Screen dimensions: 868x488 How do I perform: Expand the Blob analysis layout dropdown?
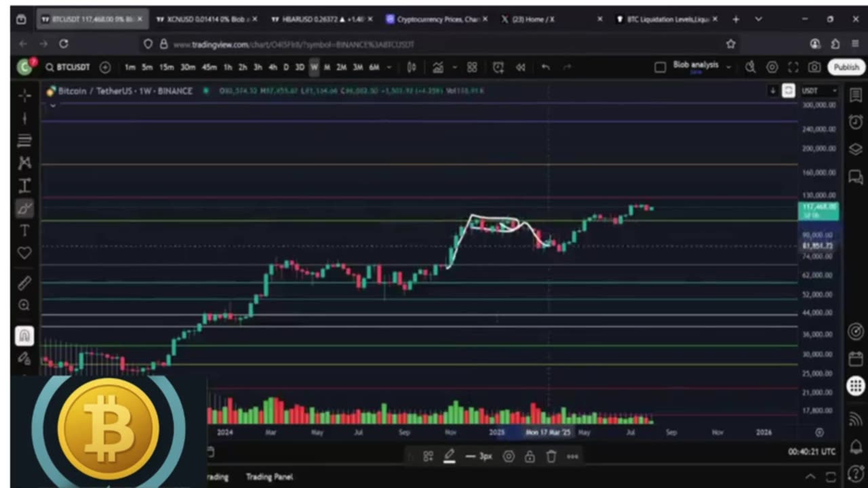[x=728, y=67]
